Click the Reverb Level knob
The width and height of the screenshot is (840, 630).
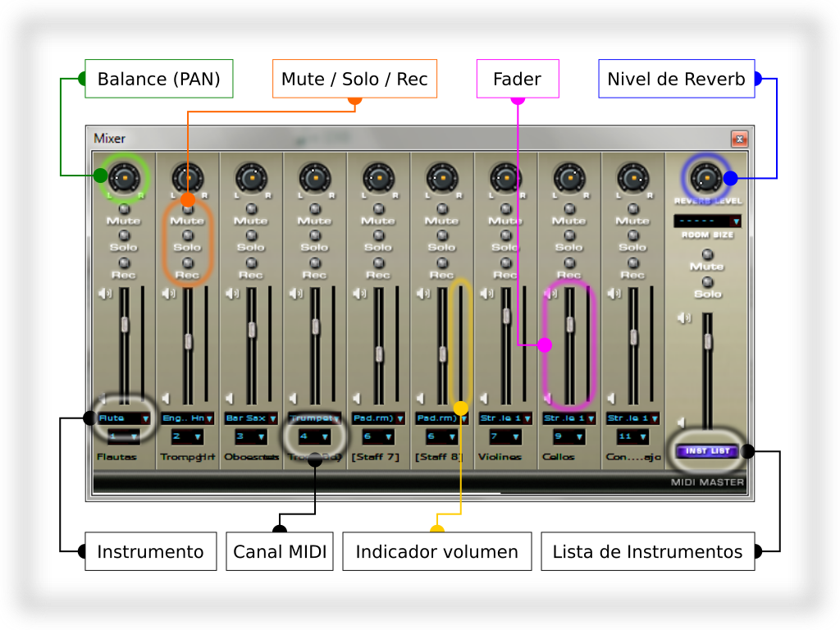[706, 176]
